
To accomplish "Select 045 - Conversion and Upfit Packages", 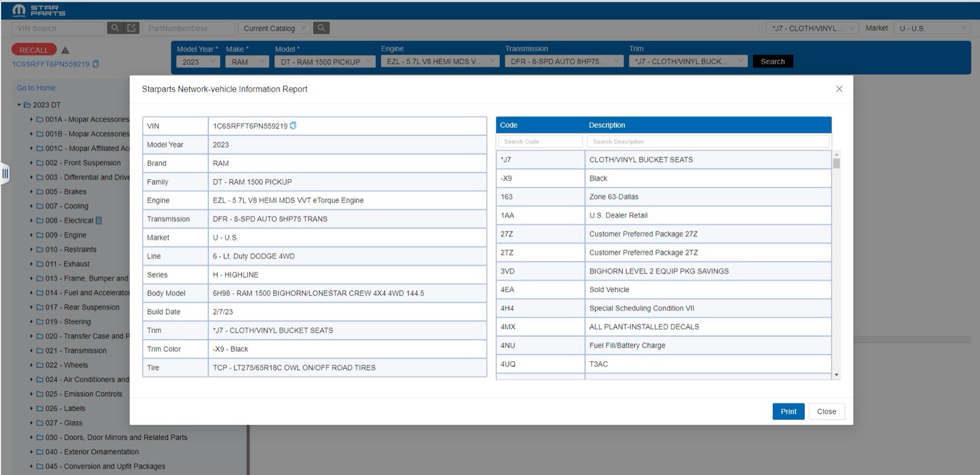I will coord(105,466).
